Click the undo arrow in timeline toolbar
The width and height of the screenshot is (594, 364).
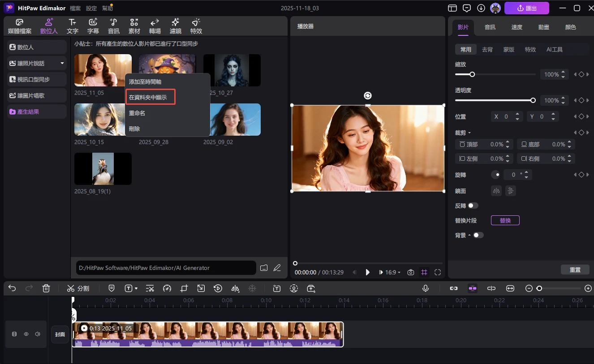point(12,288)
